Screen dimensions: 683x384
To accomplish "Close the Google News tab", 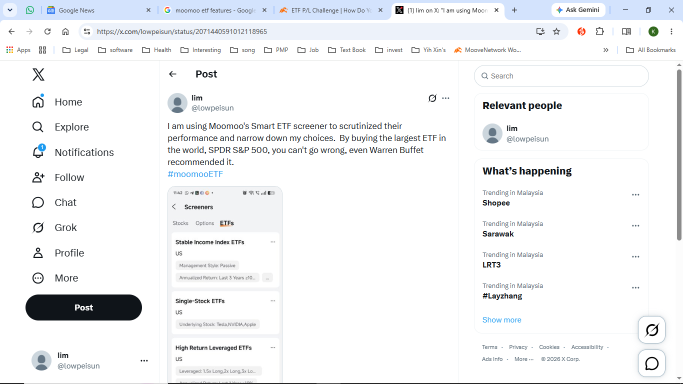I will click(148, 10).
